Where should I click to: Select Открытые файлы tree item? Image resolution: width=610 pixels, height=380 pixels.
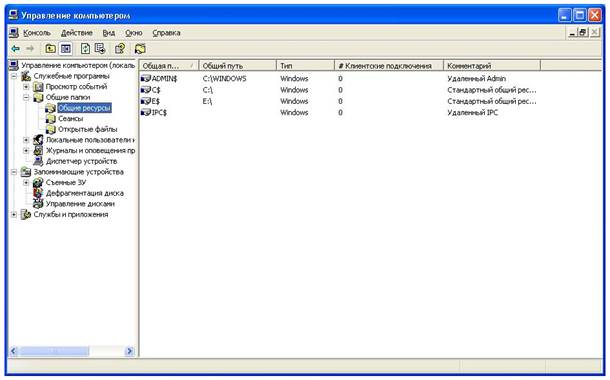coord(88,129)
